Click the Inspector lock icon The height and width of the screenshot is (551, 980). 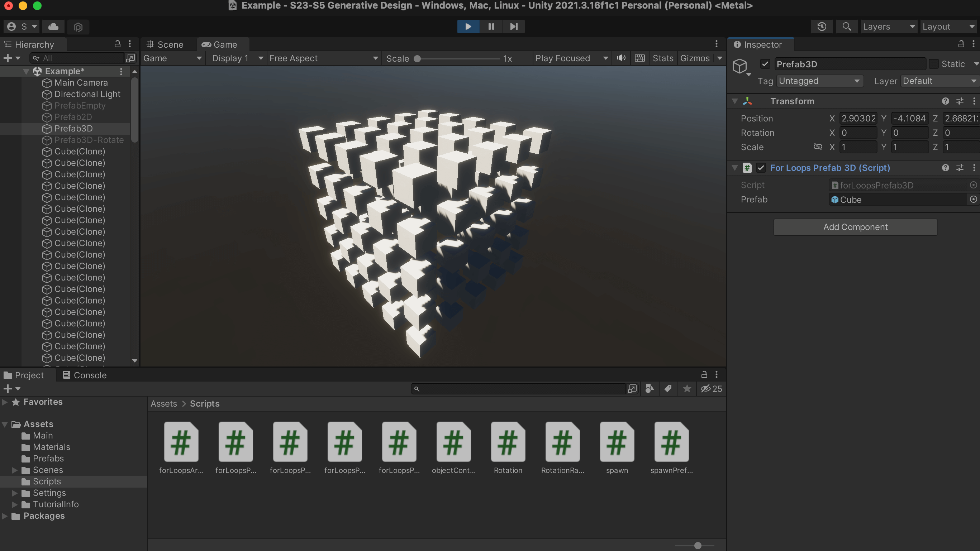[961, 44]
